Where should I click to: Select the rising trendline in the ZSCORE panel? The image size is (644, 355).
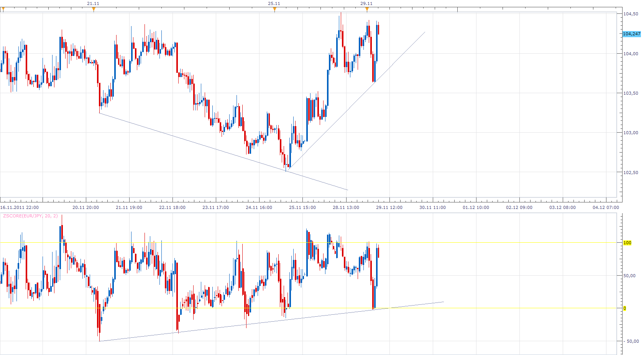pos(271,322)
